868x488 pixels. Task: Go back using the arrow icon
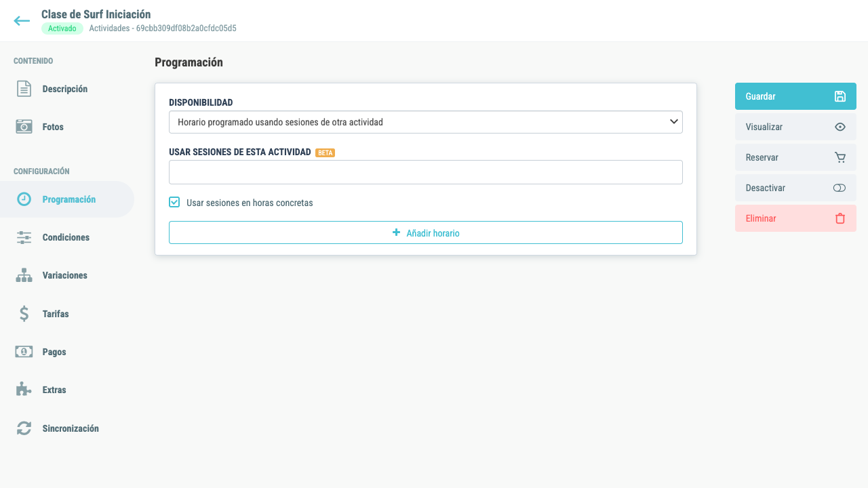pyautogui.click(x=22, y=21)
